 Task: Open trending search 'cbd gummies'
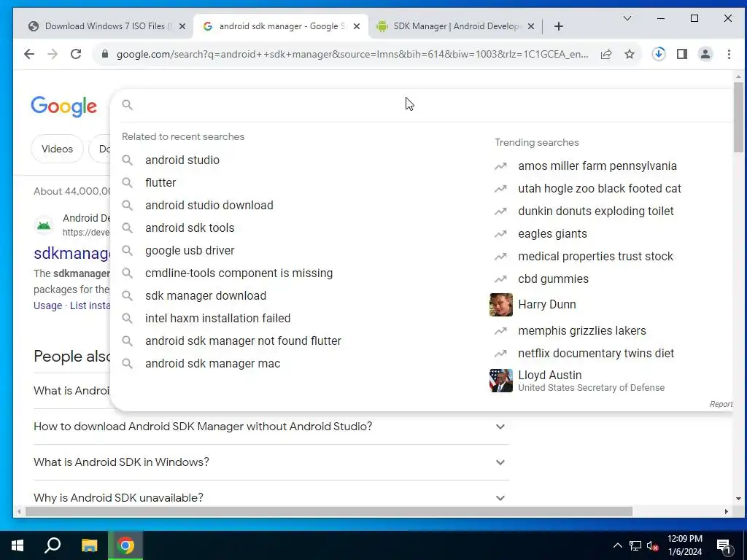coord(553,279)
